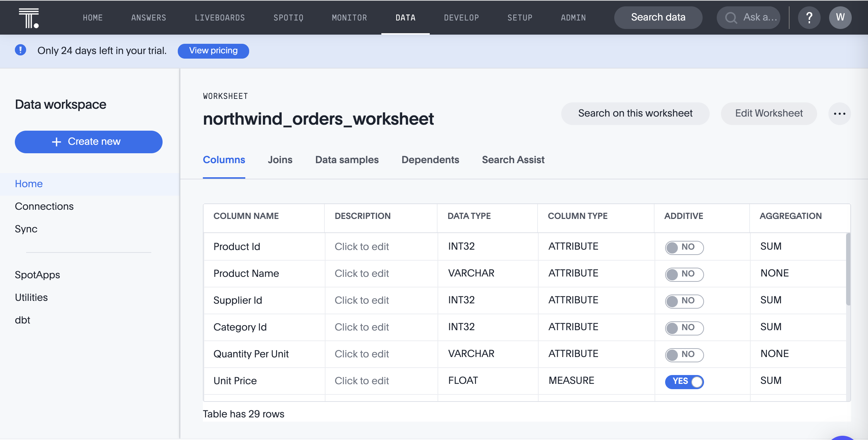Viewport: 868px width, 440px height.
Task: Click the ThoughtSpot logo icon
Action: pyautogui.click(x=29, y=18)
